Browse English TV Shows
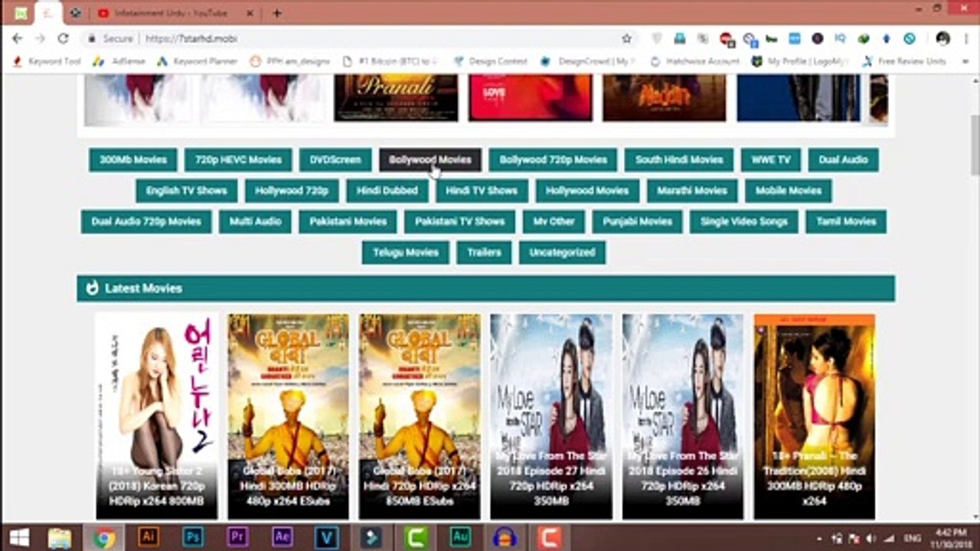 (x=187, y=191)
